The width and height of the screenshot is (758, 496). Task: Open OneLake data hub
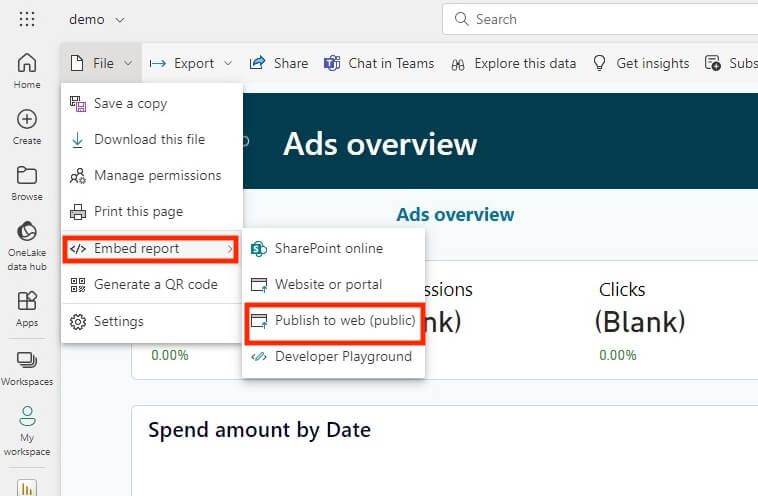coord(27,243)
